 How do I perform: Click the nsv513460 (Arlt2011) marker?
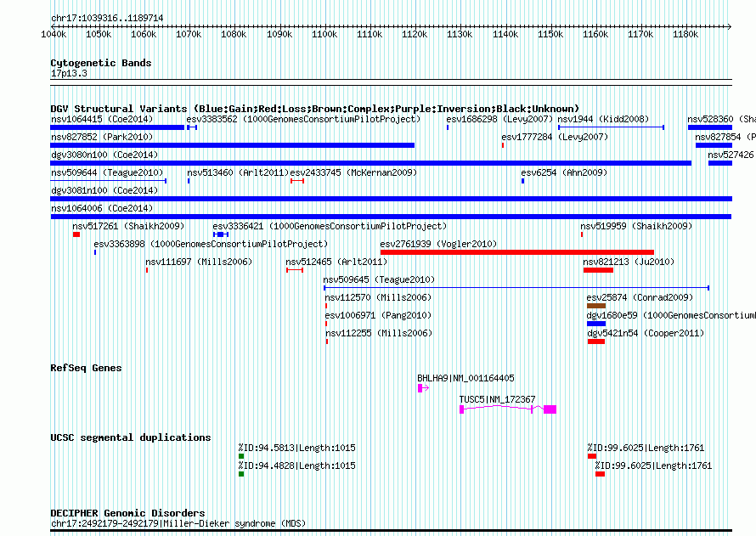click(x=189, y=181)
